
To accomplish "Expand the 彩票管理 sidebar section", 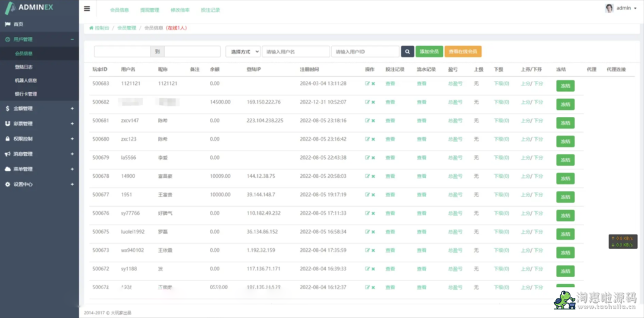I will 40,124.
